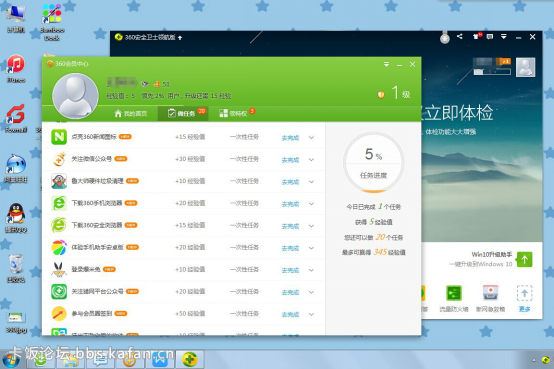Click the rabbit icon of the +10 login task
554x369 pixels.
[59, 269]
